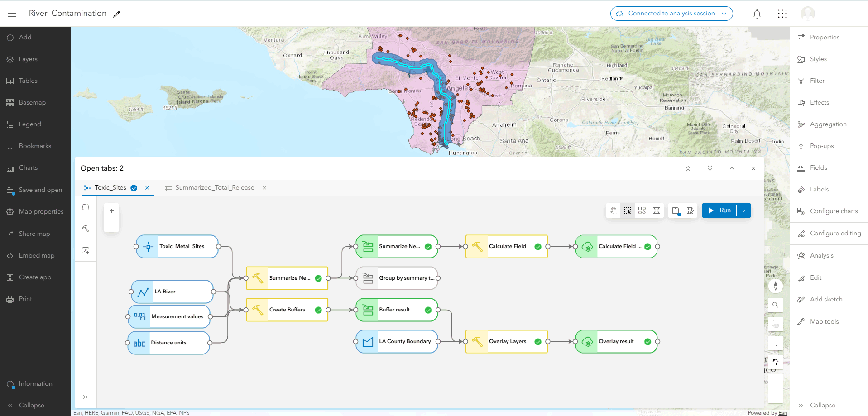This screenshot has height=416, width=868.
Task: Click the Save As icon with pencil
Action: click(x=690, y=210)
